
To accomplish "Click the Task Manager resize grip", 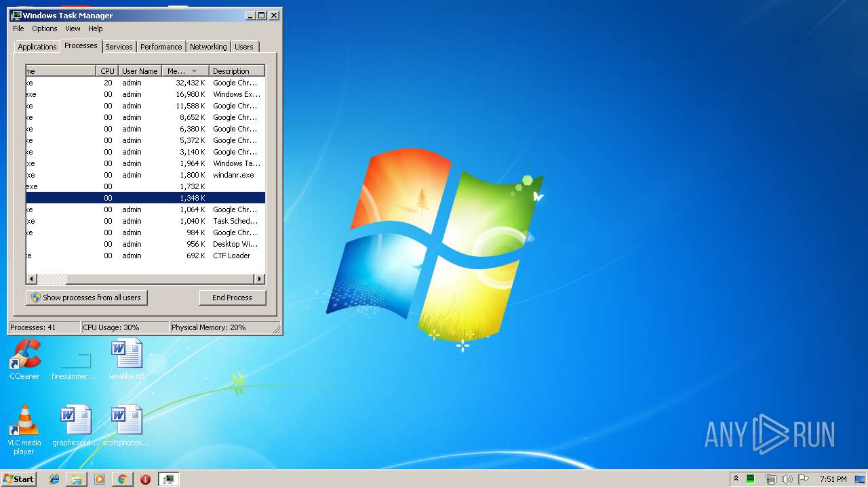I will (277, 329).
